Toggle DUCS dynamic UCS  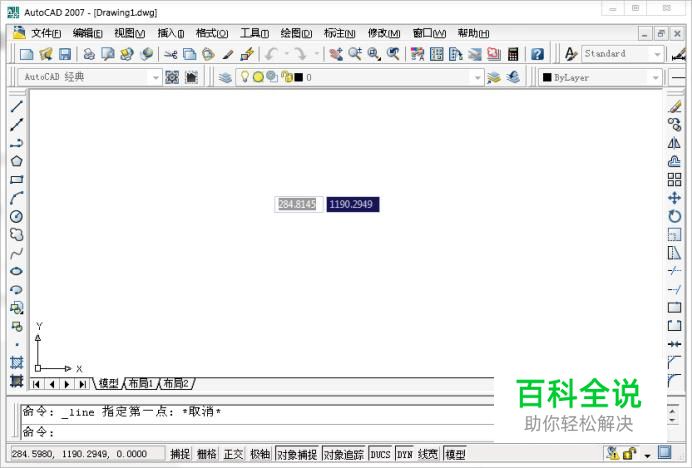click(380, 454)
